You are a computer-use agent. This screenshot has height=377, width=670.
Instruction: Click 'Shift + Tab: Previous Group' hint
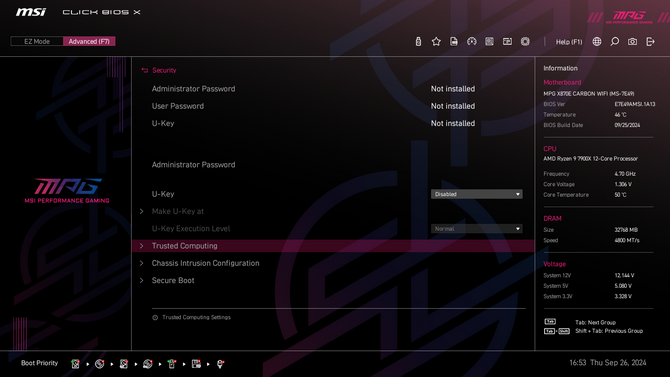pyautogui.click(x=608, y=331)
